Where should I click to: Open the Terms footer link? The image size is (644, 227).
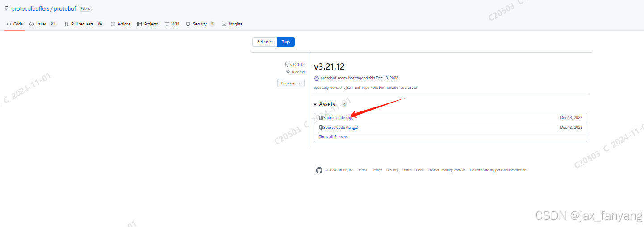pos(363,170)
